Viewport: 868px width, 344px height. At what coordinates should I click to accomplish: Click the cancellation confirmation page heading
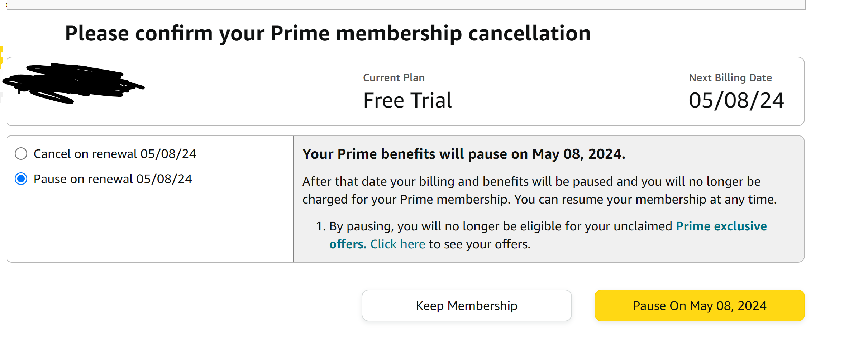click(328, 34)
